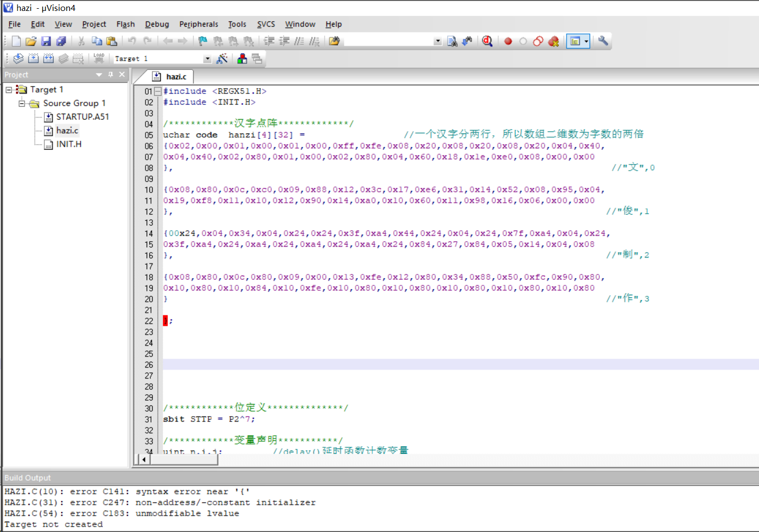Open the SVCS menu

[x=266, y=24]
